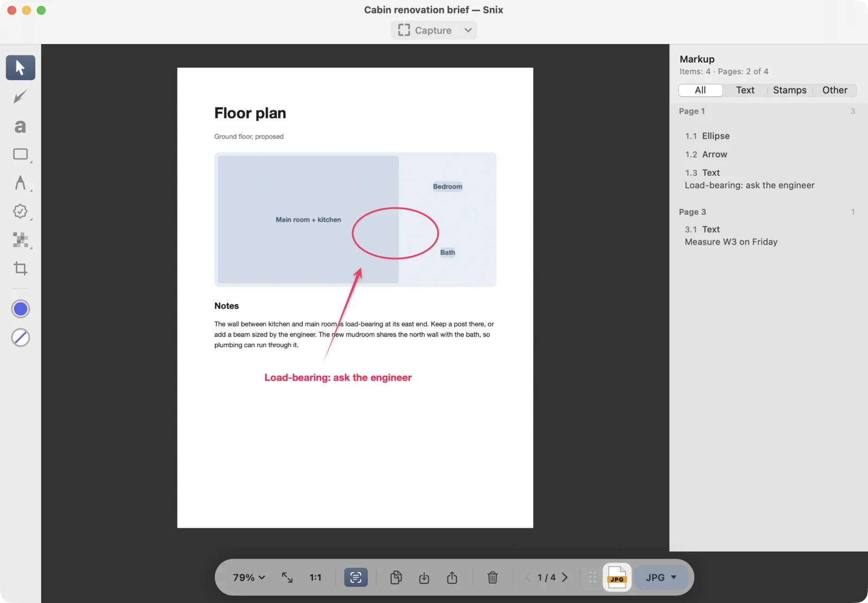Click the Bedroom label on the floor plan
Screen dimensions: 868x603
448,187
